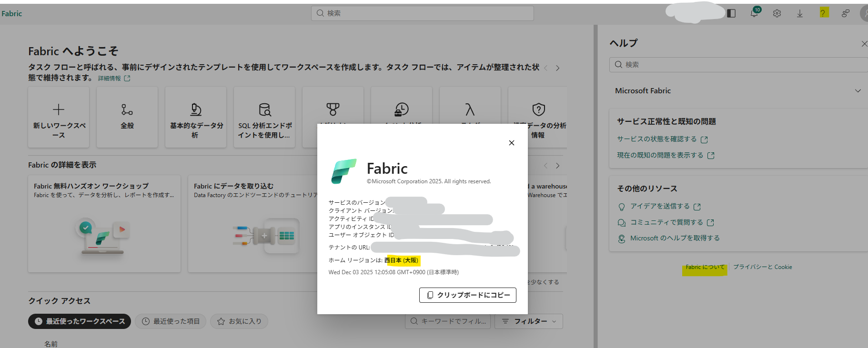Select the 全般 task flow card

(127, 117)
